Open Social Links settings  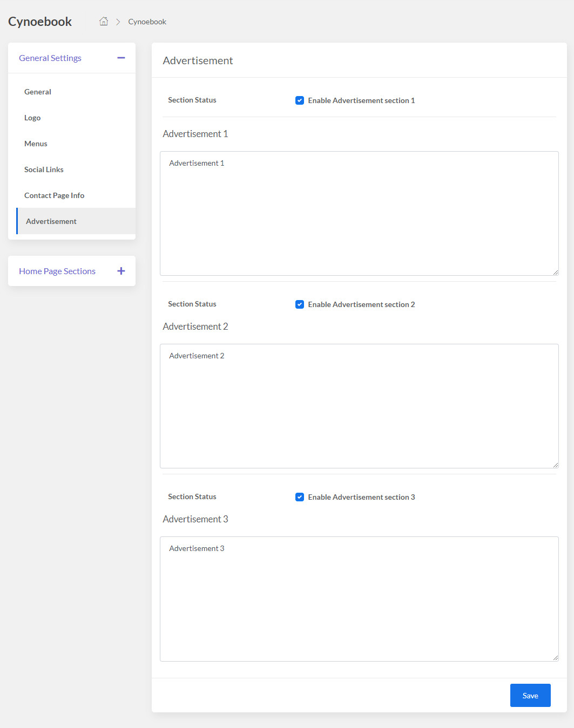coord(44,169)
